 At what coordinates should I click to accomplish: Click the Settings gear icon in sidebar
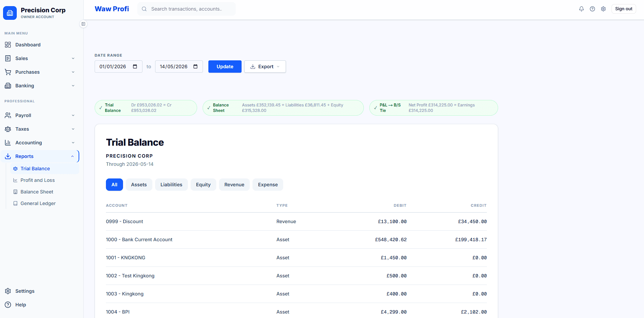(8, 291)
